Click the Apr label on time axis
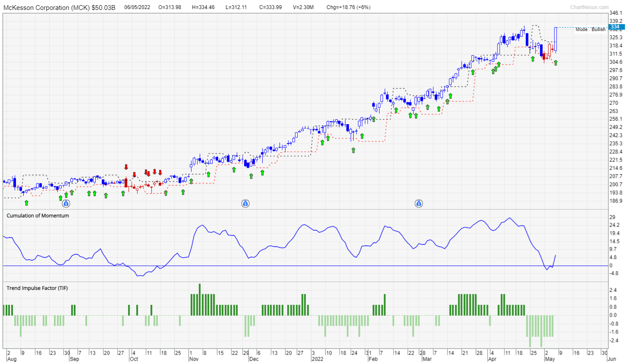The width and height of the screenshot is (626, 364). click(x=492, y=359)
